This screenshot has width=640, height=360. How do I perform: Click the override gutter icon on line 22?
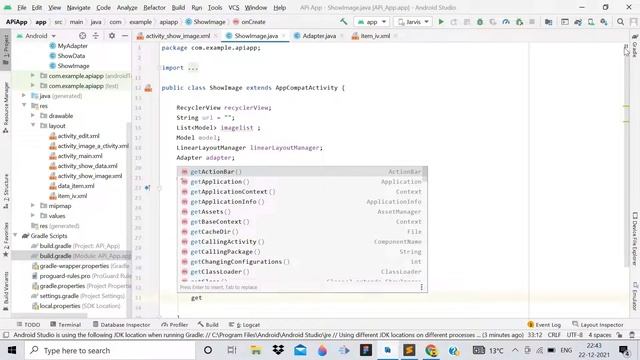click(147, 188)
